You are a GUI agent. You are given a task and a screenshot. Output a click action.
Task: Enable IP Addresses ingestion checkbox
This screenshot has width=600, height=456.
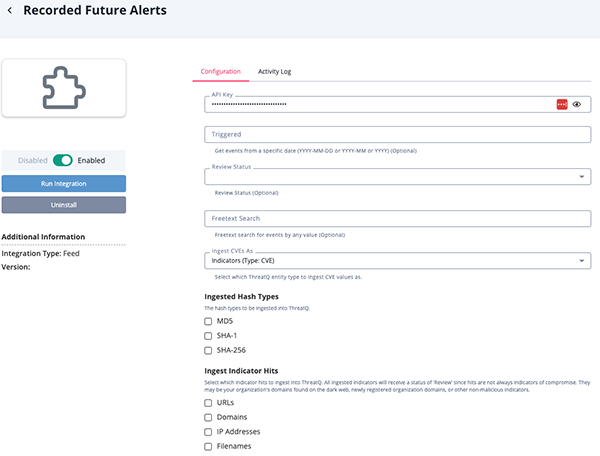click(x=208, y=431)
